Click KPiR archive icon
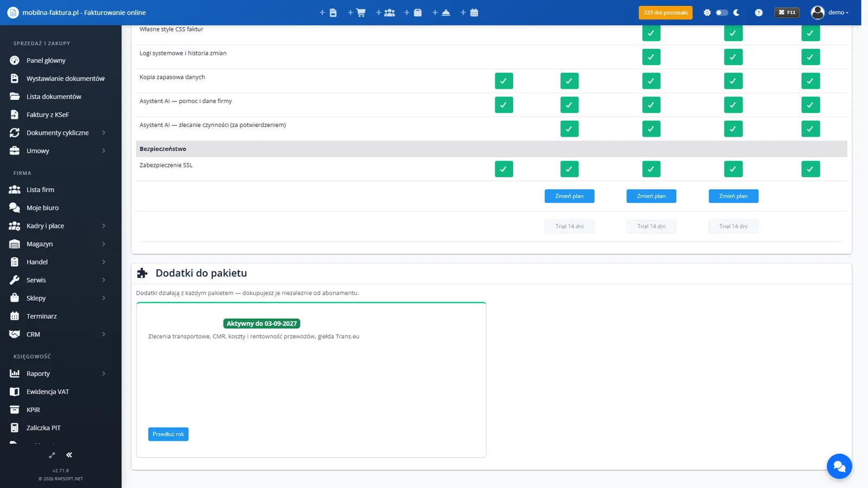 pos(15,410)
